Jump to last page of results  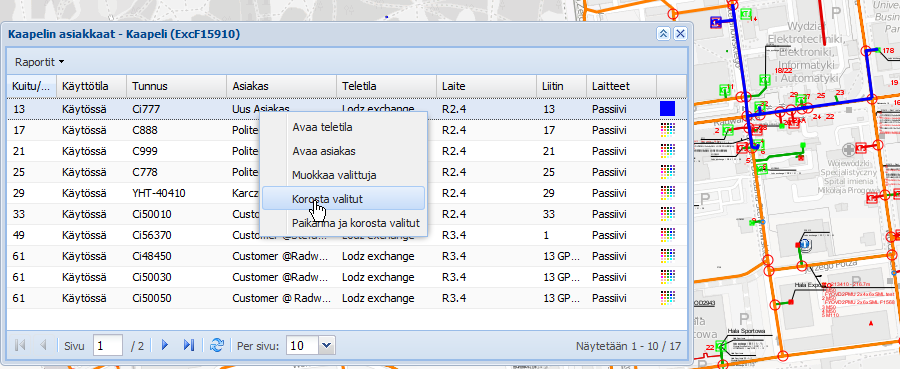[x=188, y=345]
